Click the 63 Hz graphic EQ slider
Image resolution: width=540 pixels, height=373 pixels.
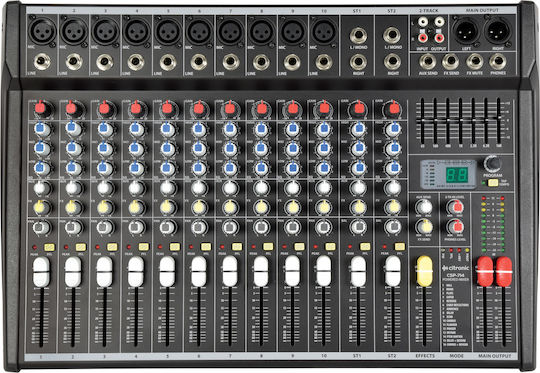423,121
